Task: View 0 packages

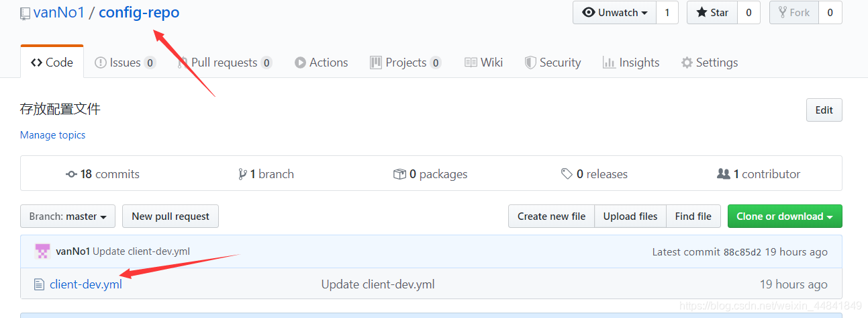Action: coord(430,174)
